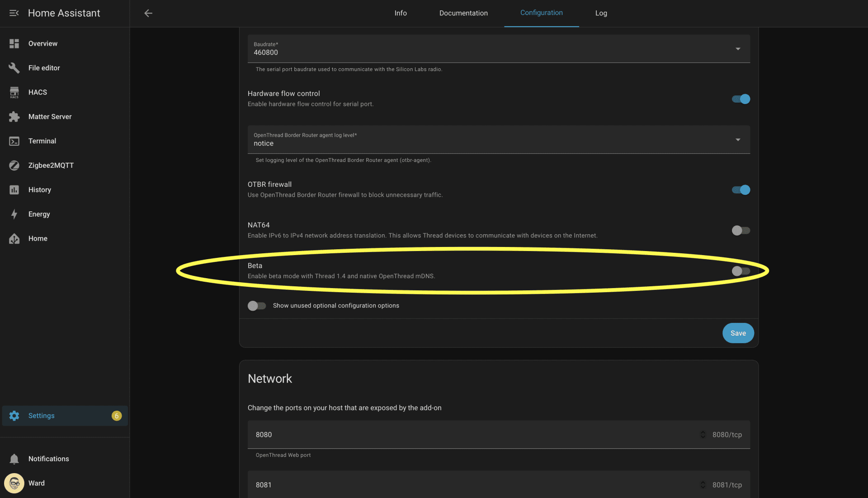The height and width of the screenshot is (498, 868).
Task: Switch to the Log tab
Action: (601, 13)
